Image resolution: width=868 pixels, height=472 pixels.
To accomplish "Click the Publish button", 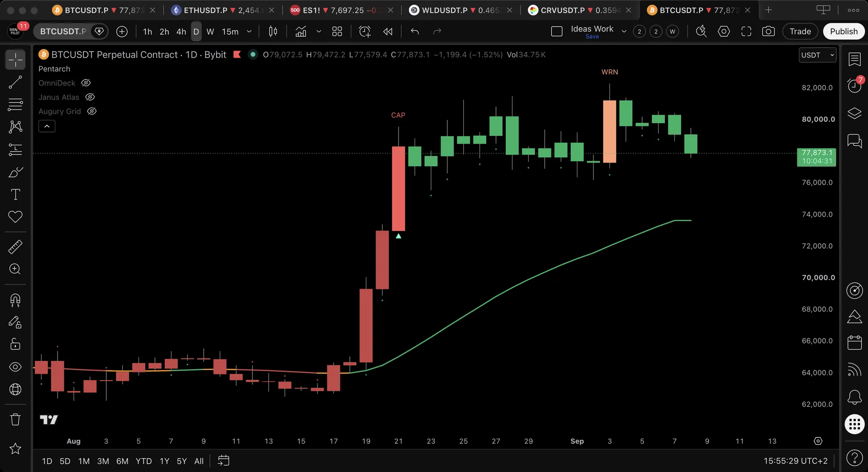I will (844, 31).
